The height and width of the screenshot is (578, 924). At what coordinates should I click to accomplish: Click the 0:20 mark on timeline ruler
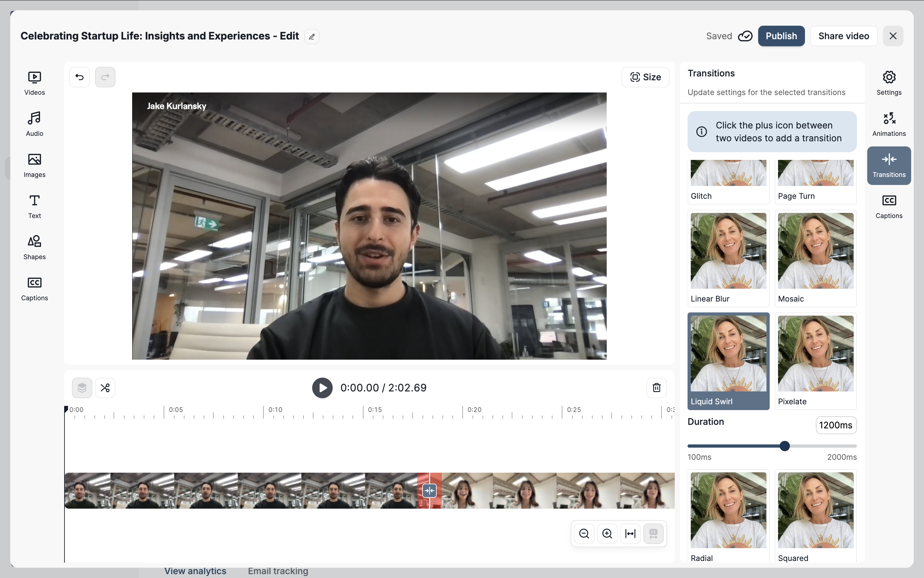coord(474,409)
